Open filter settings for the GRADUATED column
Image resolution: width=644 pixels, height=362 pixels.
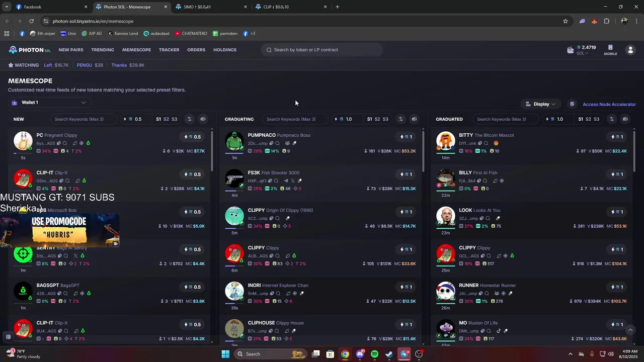[611, 119]
